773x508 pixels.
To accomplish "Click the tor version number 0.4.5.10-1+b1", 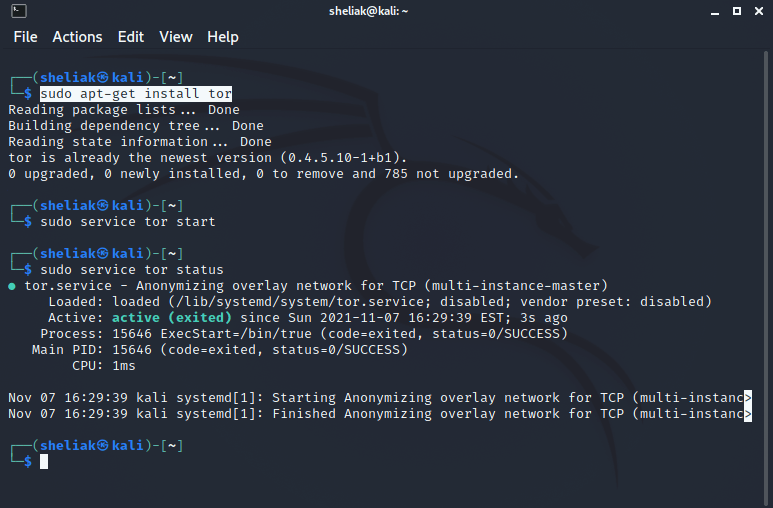I will 344,158.
